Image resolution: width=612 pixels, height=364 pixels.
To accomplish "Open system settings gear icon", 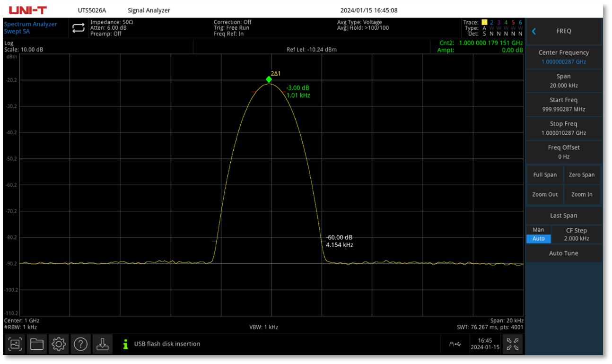I will pos(59,344).
